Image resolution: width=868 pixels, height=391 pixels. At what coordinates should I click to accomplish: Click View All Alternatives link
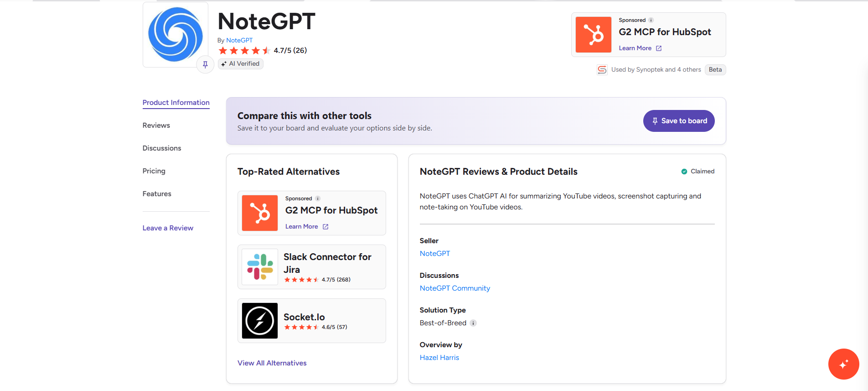(x=272, y=363)
